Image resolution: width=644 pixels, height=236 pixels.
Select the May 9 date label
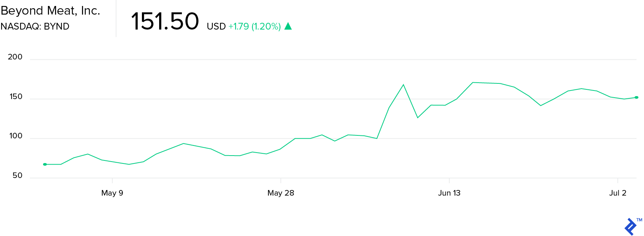point(112,193)
